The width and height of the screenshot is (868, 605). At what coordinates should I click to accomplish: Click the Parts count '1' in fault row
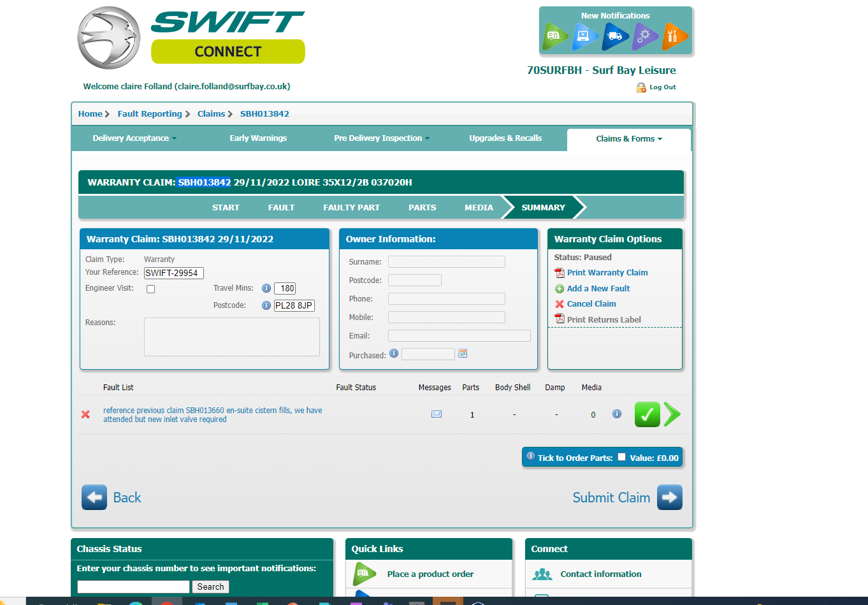click(x=472, y=415)
